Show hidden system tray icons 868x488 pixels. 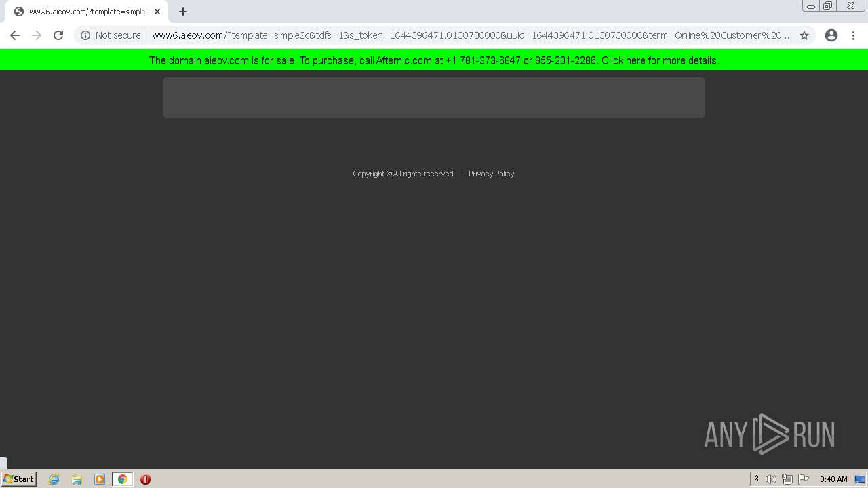[x=756, y=479]
